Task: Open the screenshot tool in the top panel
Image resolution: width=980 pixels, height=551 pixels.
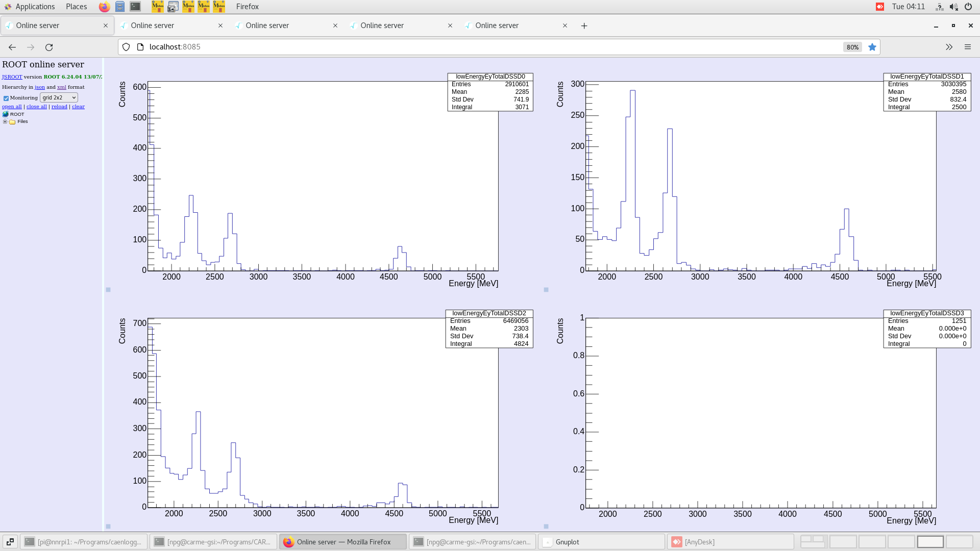Action: [173, 7]
